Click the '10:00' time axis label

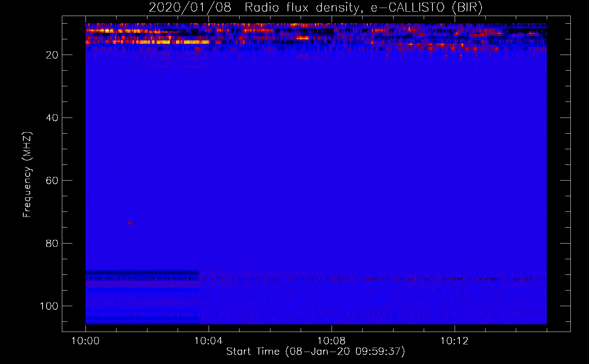[86, 341]
